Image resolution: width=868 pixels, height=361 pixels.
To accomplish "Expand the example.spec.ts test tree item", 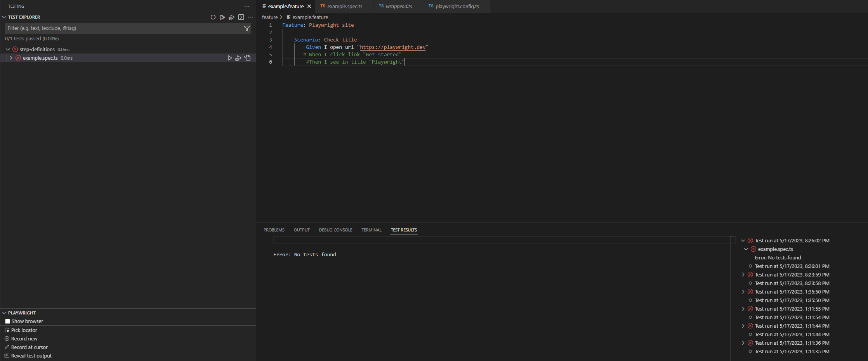I will tap(10, 58).
